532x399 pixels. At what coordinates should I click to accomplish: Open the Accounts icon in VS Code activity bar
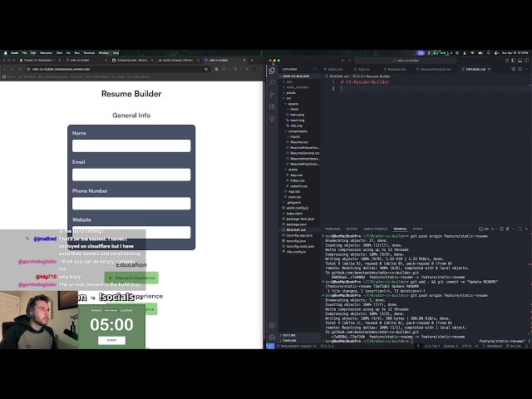pyautogui.click(x=272, y=325)
